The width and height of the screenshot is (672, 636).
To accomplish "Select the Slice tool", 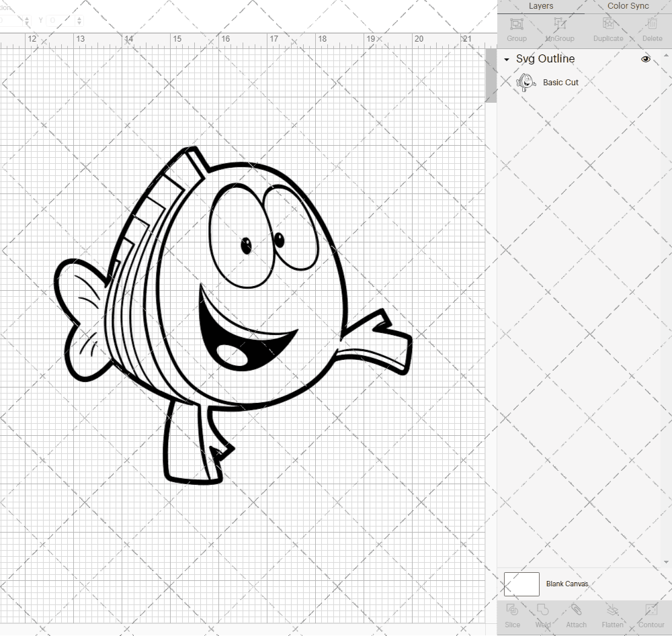I will (x=513, y=615).
